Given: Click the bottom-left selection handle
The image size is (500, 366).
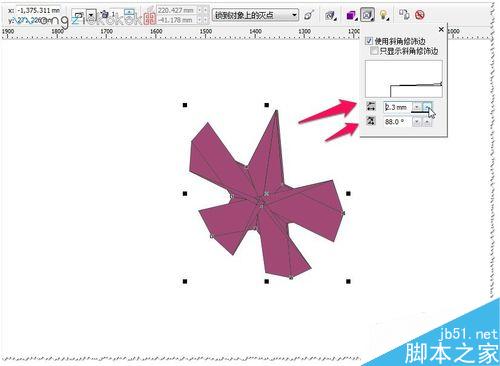Looking at the screenshot, I should pos(185,282).
